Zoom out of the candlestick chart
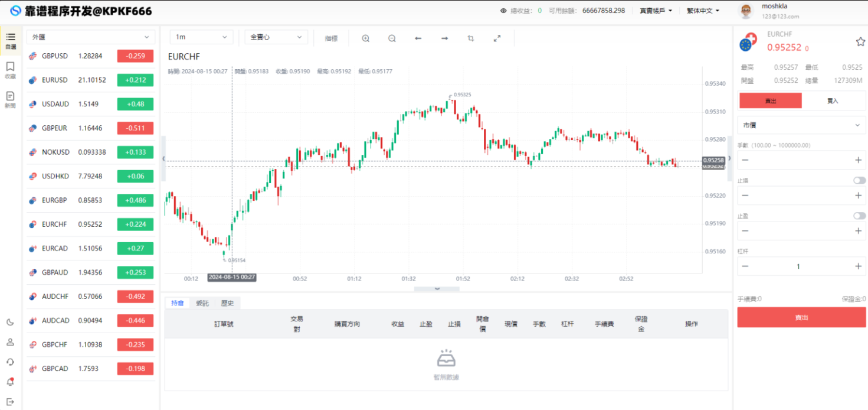Viewport: 868px width, 410px height. coord(392,38)
